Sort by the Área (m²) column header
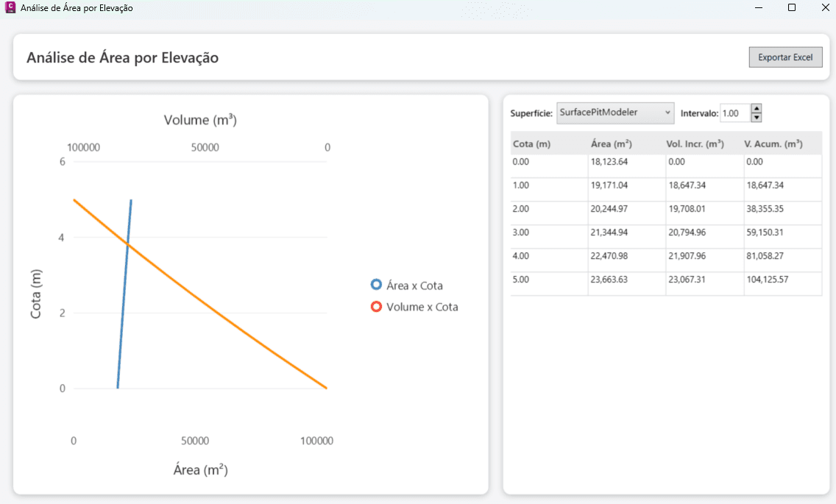Image resolution: width=836 pixels, height=504 pixels. (611, 144)
